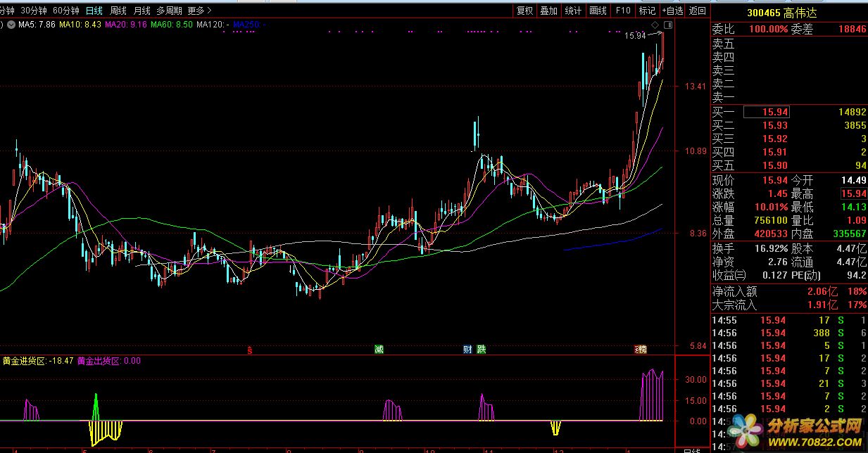Switch to the 60分钟 chart tab
Screen dimensions: 868x453
point(66,11)
